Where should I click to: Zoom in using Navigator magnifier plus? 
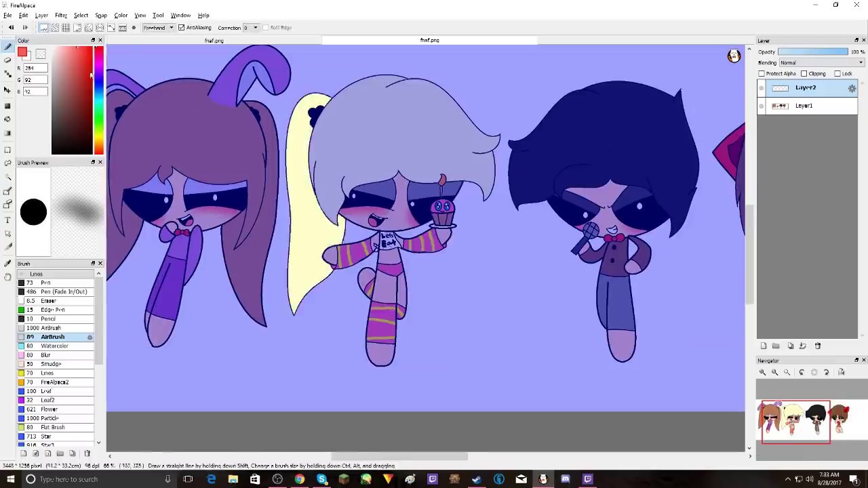762,372
